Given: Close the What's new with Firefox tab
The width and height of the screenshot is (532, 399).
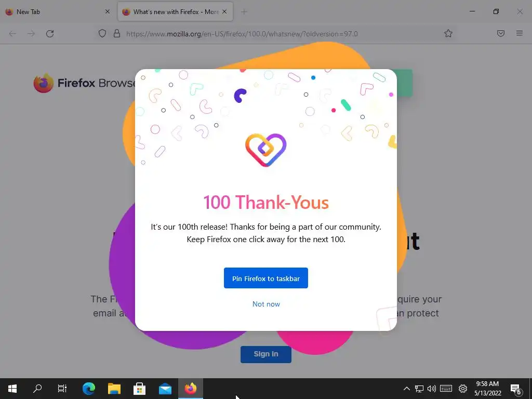Looking at the screenshot, I should (x=224, y=12).
